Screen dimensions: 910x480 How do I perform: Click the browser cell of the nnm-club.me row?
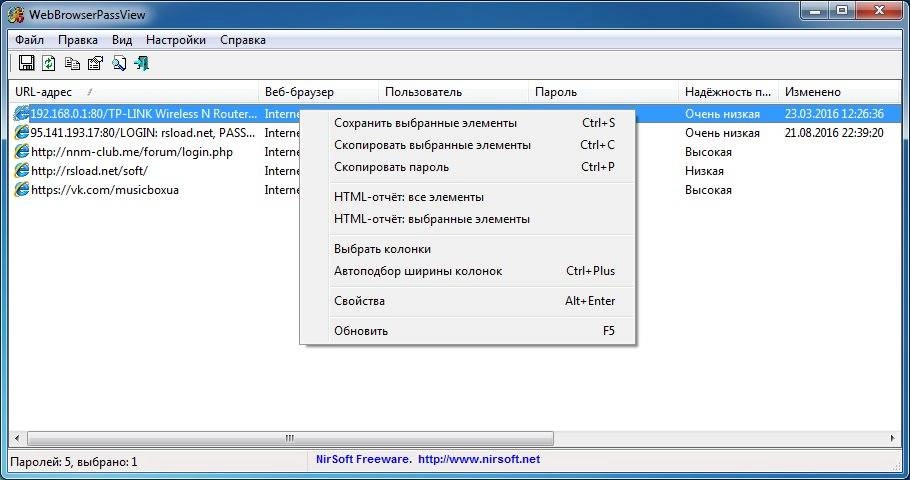[281, 152]
